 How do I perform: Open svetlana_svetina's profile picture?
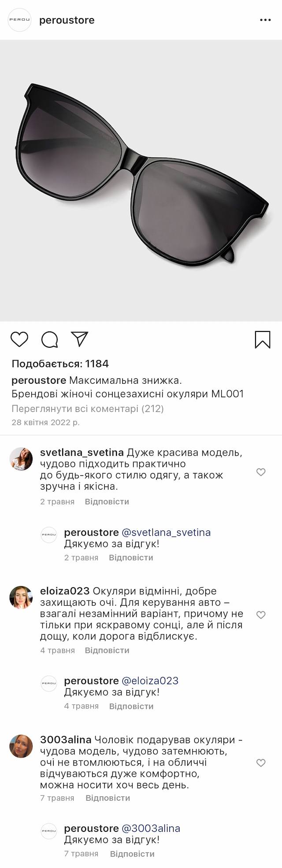21,459
